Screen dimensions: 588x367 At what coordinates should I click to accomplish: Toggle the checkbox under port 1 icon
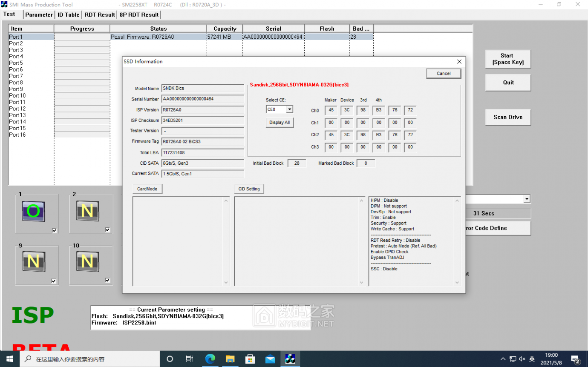click(x=54, y=230)
